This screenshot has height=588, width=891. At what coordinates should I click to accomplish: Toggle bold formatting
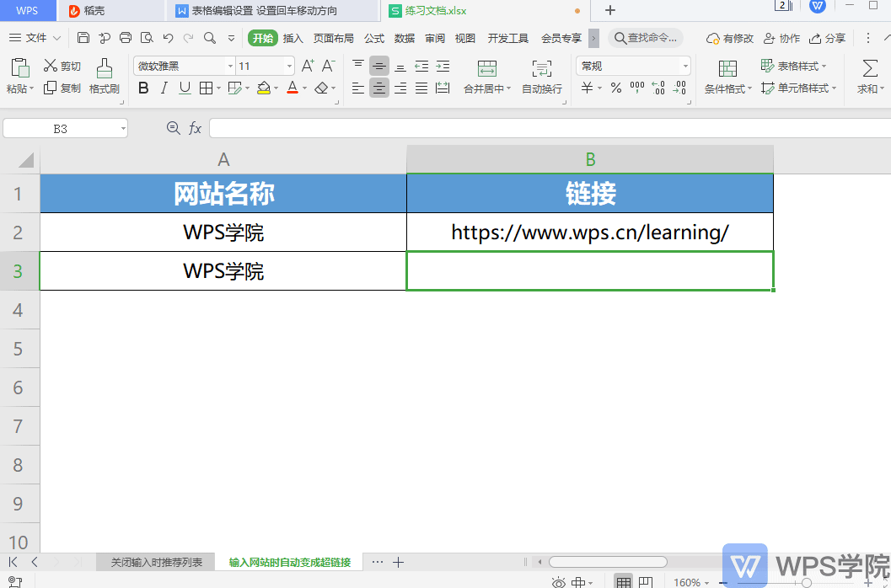(x=143, y=88)
